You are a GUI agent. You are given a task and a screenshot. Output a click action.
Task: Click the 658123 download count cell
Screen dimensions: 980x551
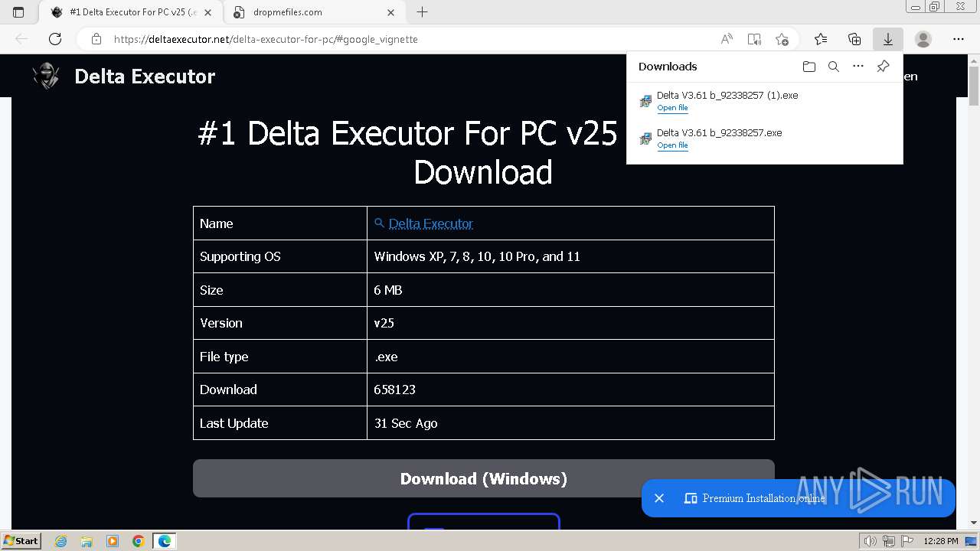570,390
